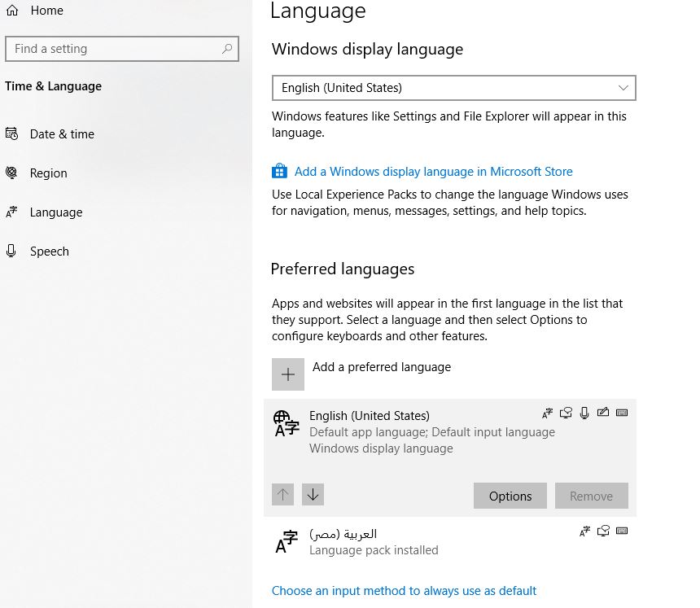The width and height of the screenshot is (700, 608).
Task: Click English text-to-speech feature icon
Action: (x=566, y=413)
